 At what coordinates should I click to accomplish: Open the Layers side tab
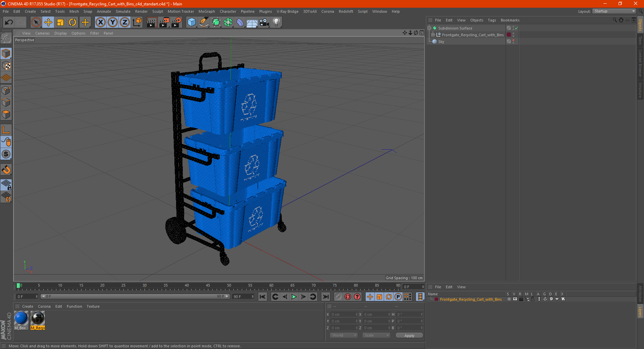coord(640,311)
